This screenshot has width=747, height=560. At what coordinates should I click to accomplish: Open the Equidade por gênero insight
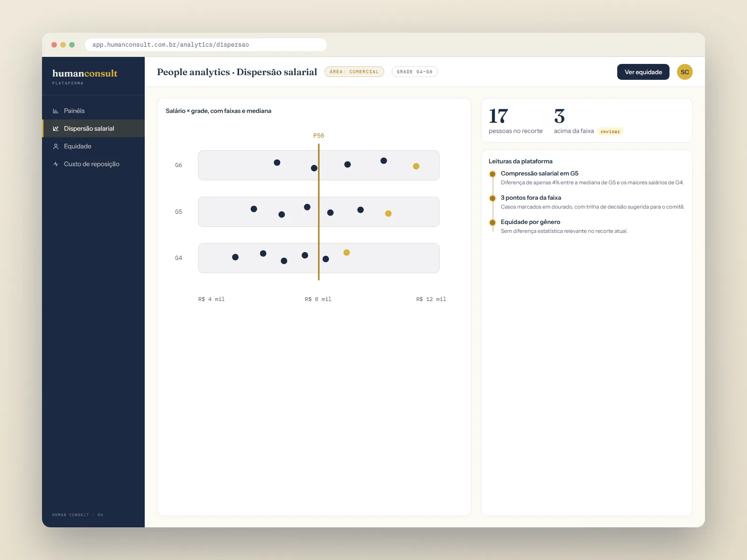click(564, 226)
